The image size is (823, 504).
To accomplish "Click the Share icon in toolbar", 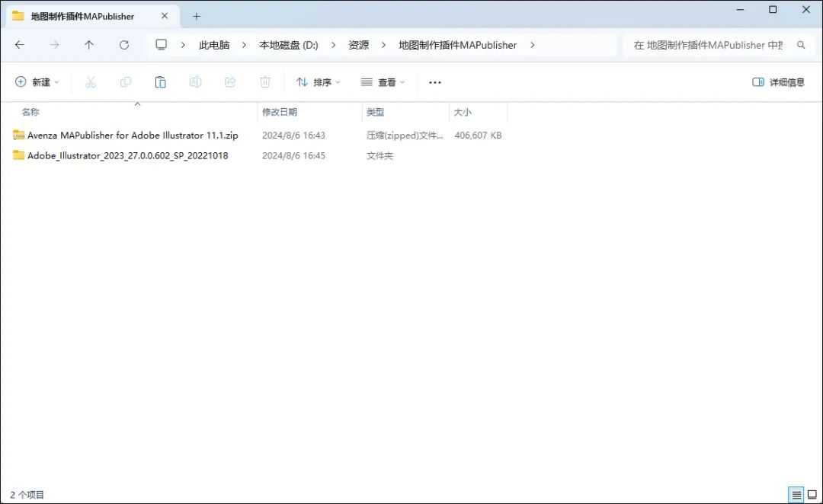I will [230, 81].
